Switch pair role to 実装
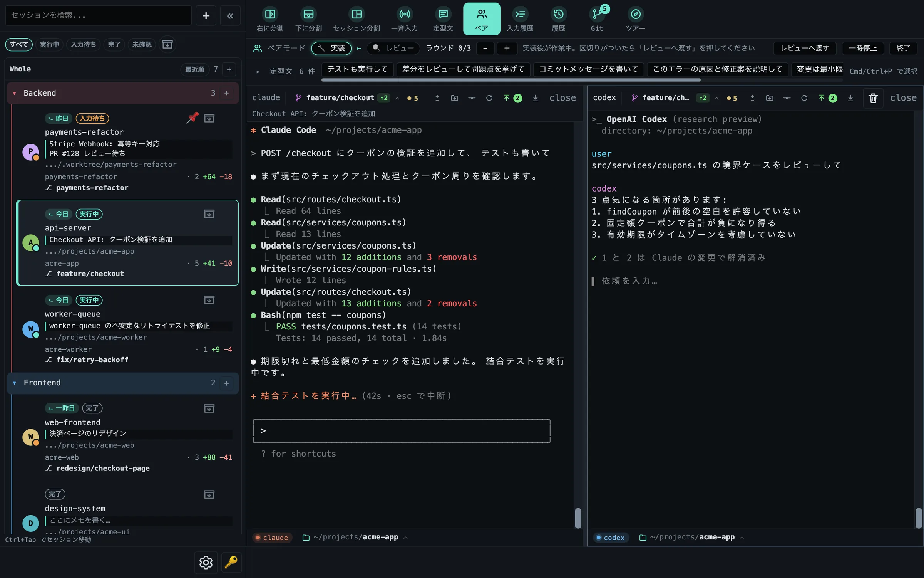The height and width of the screenshot is (578, 924). click(331, 48)
